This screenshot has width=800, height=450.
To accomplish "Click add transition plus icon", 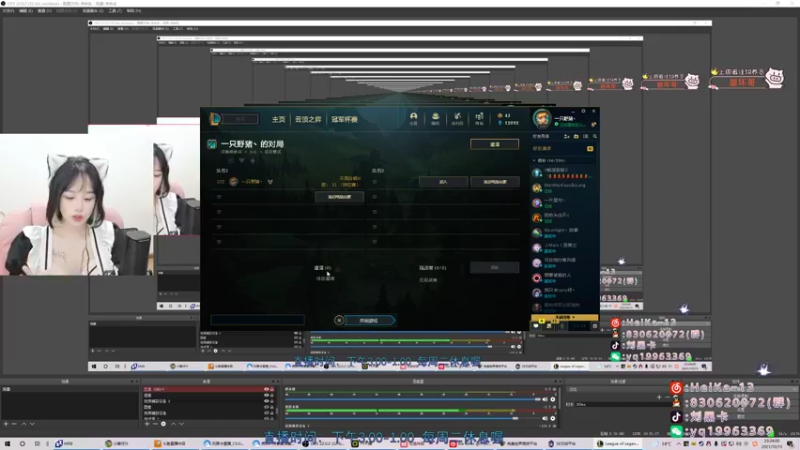I will [x=659, y=396].
